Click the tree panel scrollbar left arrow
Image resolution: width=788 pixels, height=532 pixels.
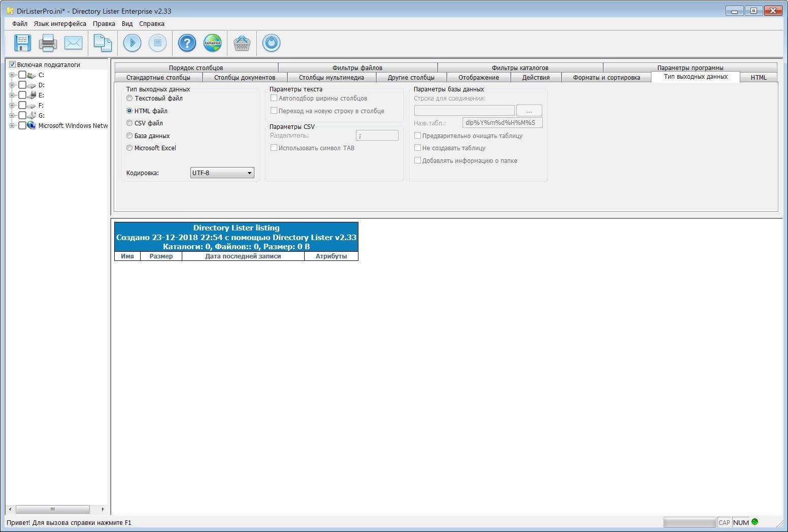point(11,509)
